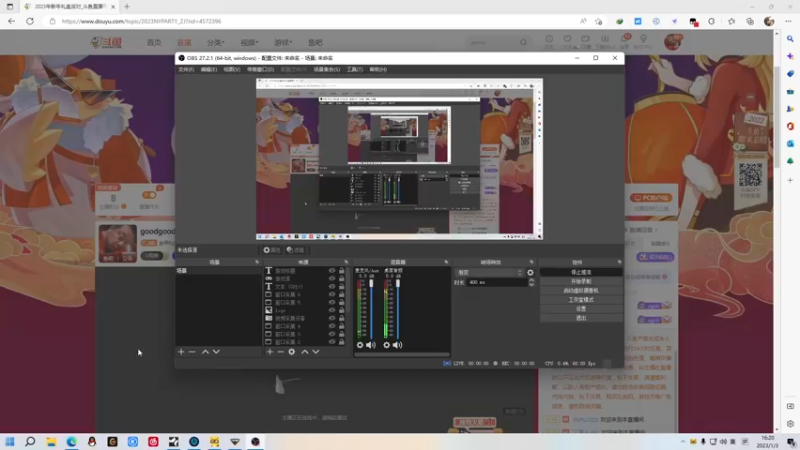This screenshot has height=450, width=800.
Task: Click the Filters (滤镜) button
Action: 295,250
